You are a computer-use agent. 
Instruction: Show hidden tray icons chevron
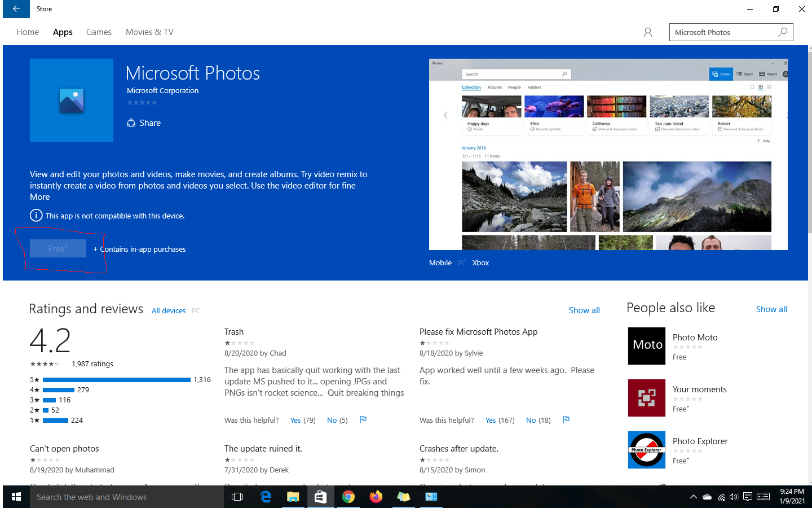tap(693, 497)
